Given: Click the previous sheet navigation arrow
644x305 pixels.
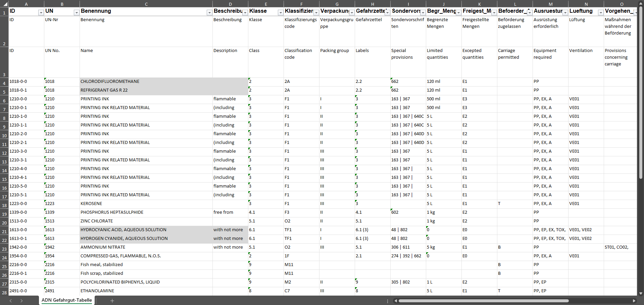Looking at the screenshot, I should pyautogui.click(x=11, y=301).
